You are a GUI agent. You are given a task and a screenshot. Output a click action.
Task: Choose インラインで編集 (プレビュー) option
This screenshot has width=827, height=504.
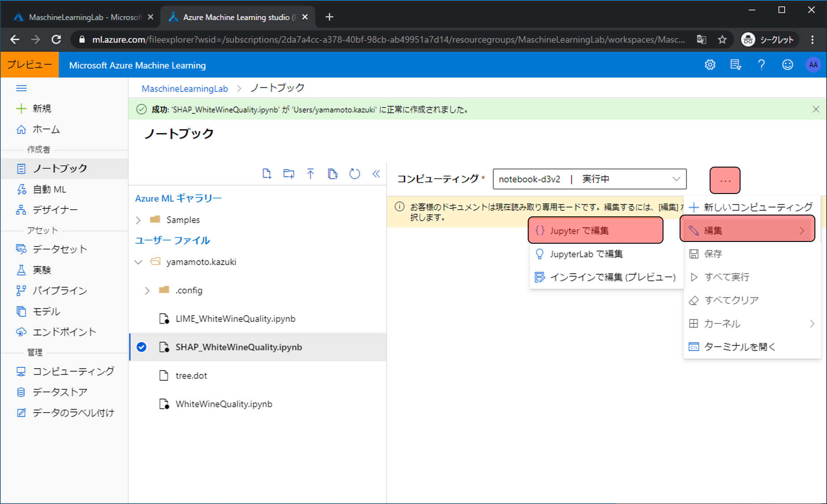click(606, 277)
